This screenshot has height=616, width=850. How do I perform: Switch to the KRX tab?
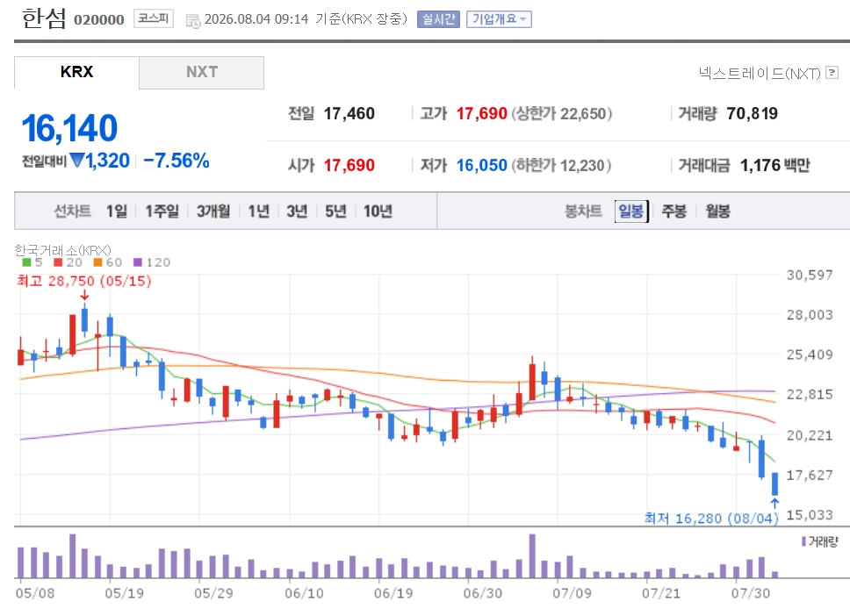tap(76, 72)
